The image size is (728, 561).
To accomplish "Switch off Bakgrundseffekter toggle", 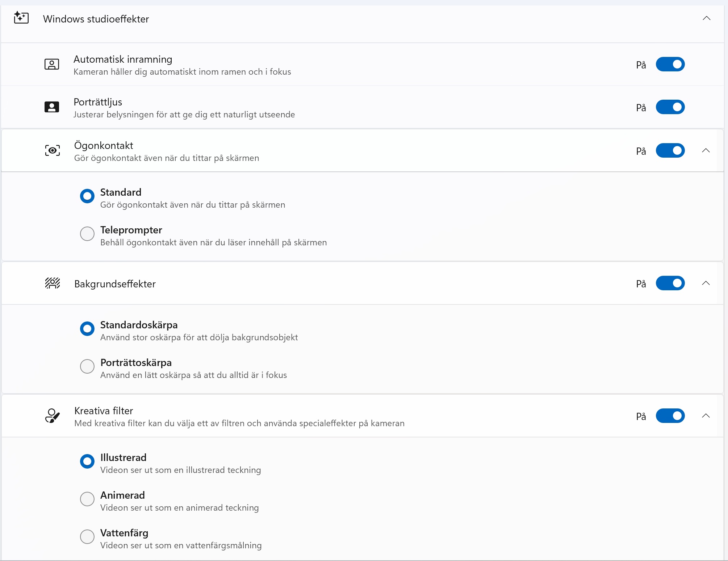I will point(670,283).
